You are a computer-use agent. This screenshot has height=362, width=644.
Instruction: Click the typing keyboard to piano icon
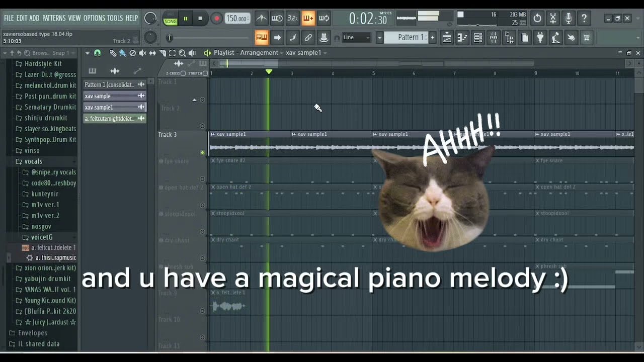coord(262,38)
